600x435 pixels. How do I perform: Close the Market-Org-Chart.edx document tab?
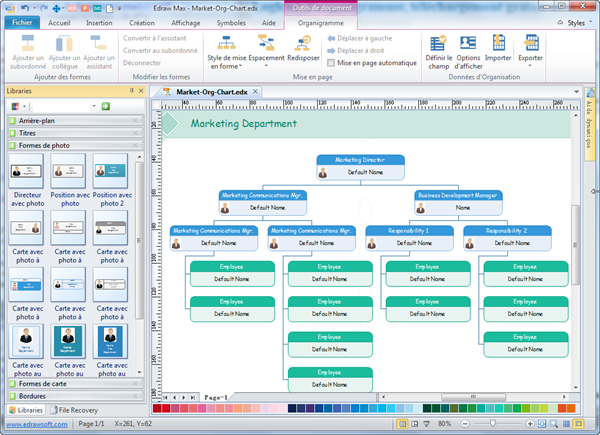coord(255,92)
